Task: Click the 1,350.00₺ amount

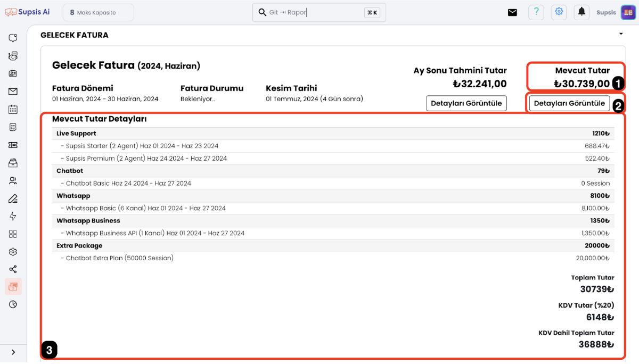Action: coord(595,234)
